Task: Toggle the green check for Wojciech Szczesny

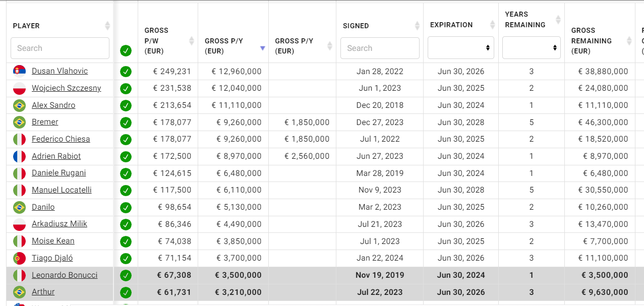Action: 126,89
